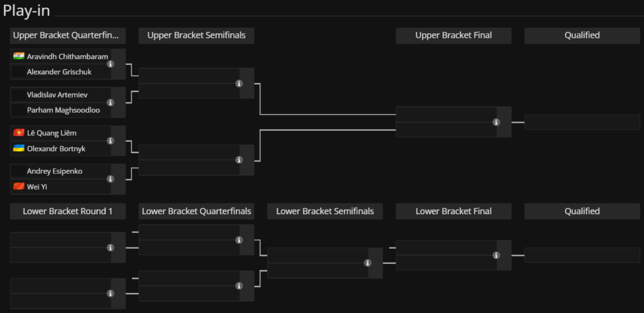Select the Upper Bracket Semifinals header
Image resolution: width=644 pixels, height=313 pixels.
point(196,36)
